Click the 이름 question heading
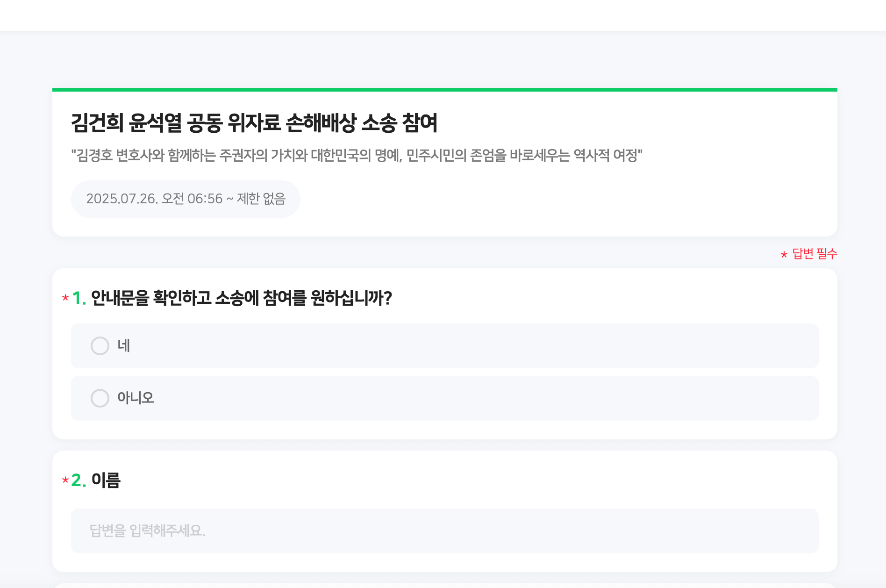This screenshot has width=886, height=588. pyautogui.click(x=106, y=481)
